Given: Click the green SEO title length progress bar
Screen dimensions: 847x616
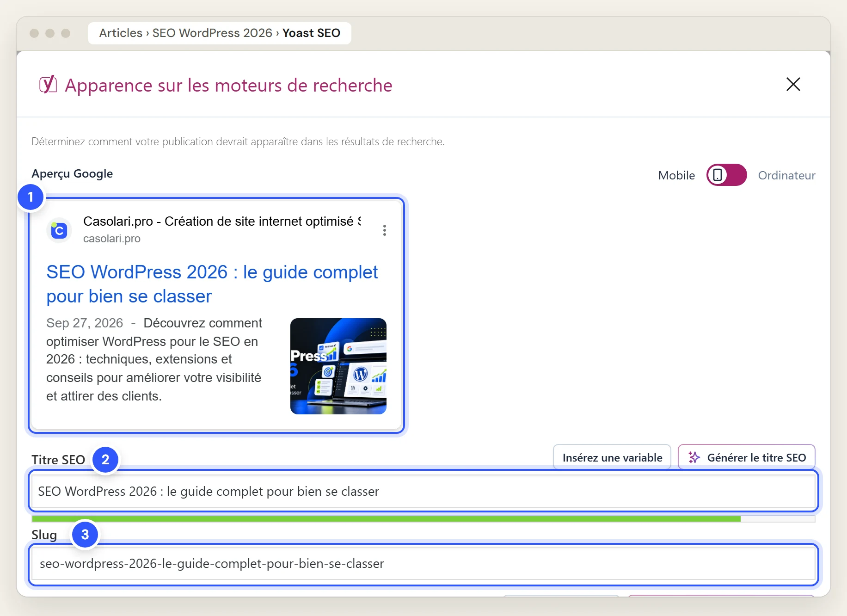Looking at the screenshot, I should tap(423, 519).
